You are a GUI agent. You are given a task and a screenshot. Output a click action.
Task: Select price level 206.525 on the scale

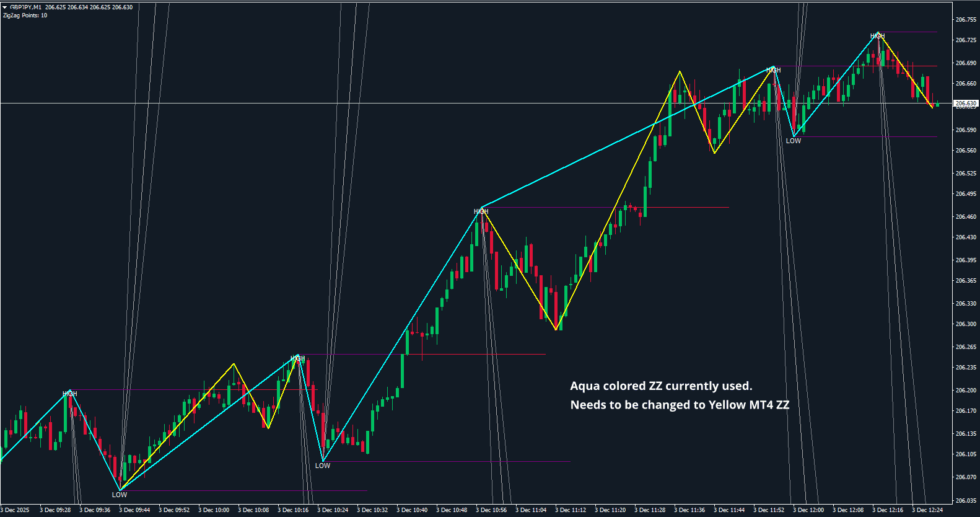tap(966, 174)
